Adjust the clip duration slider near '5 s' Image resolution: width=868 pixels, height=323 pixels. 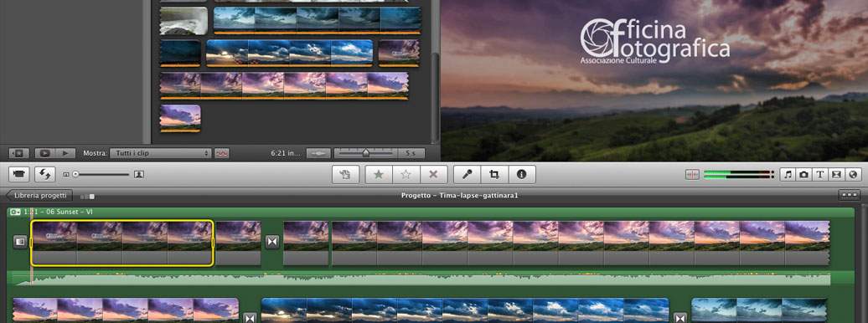(x=365, y=152)
